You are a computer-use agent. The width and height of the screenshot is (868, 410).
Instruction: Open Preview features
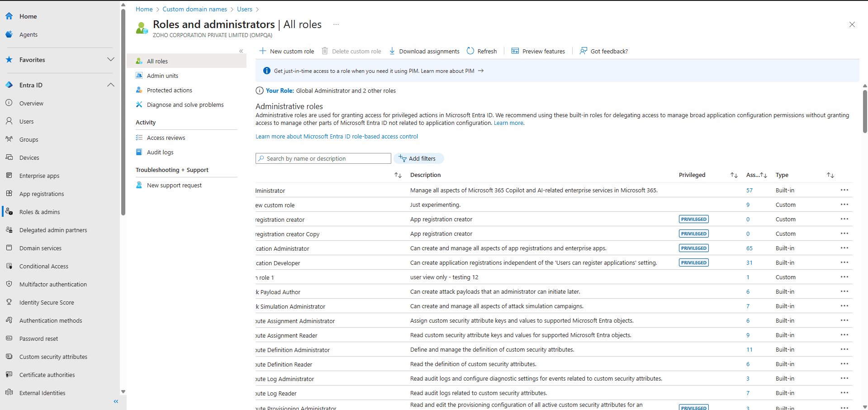point(538,51)
